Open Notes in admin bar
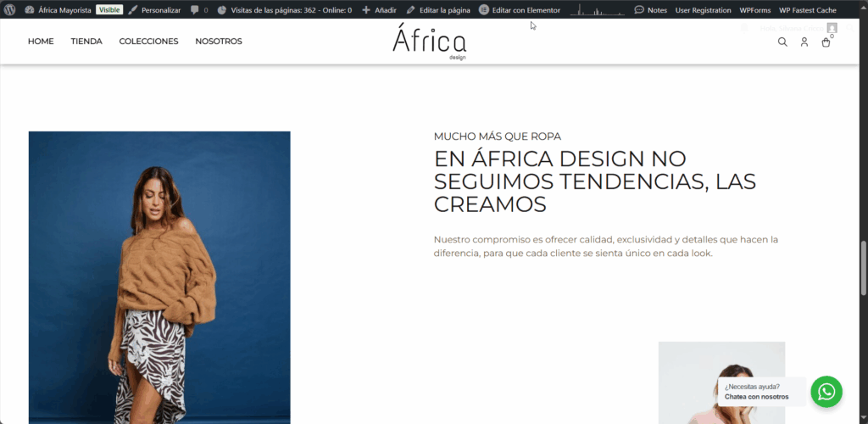This screenshot has height=424, width=868. 650,10
